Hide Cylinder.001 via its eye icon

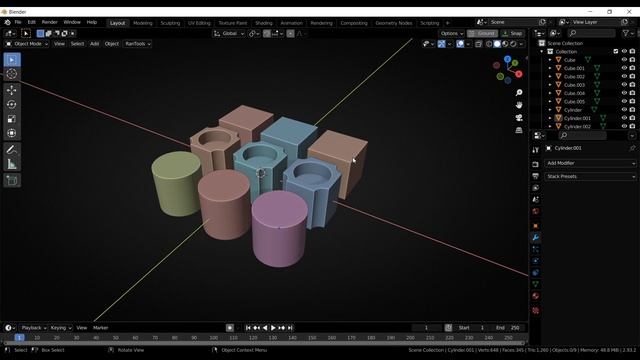[x=624, y=118]
